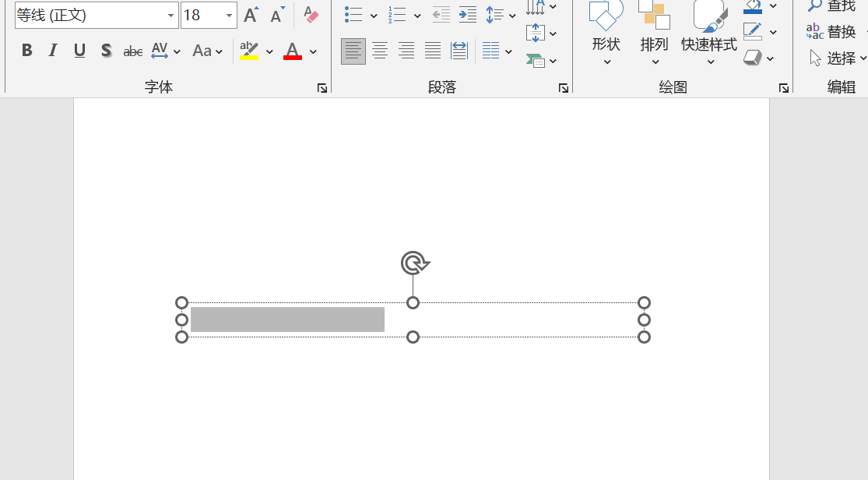Decrease the list indent level
The width and height of the screenshot is (868, 480).
(x=441, y=15)
